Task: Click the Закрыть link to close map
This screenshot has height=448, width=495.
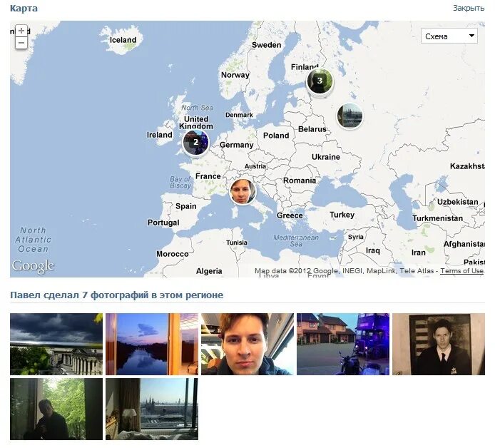Action: [469, 8]
